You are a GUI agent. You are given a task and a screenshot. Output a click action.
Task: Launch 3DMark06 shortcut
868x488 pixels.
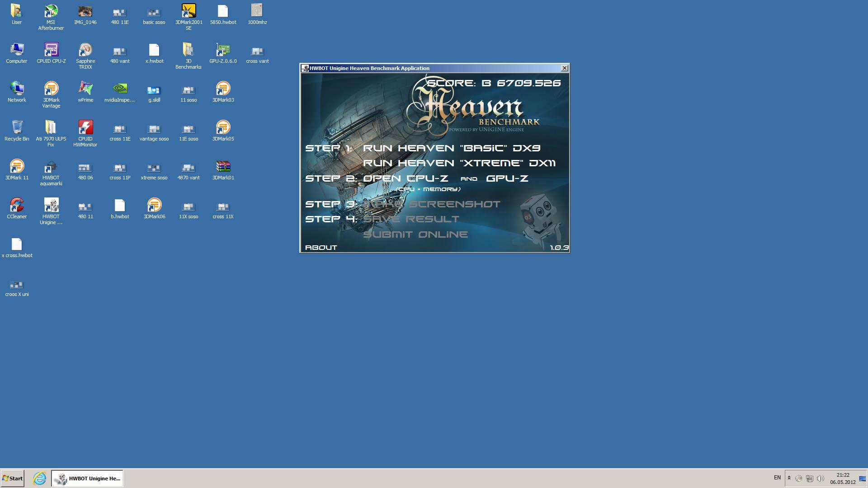pyautogui.click(x=154, y=209)
